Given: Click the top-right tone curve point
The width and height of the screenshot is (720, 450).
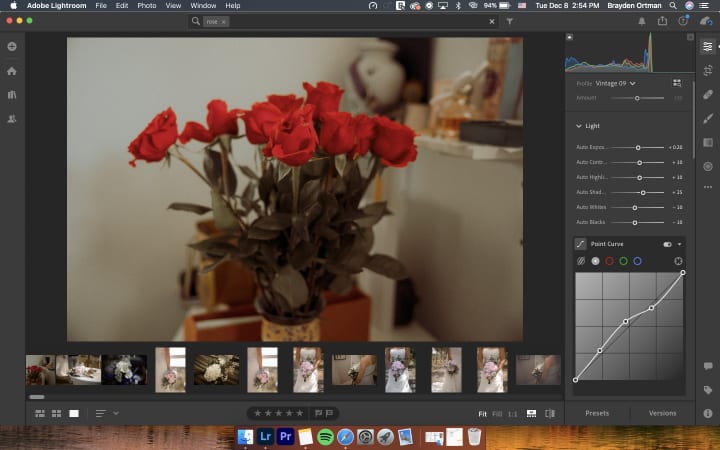Looking at the screenshot, I should (x=683, y=273).
